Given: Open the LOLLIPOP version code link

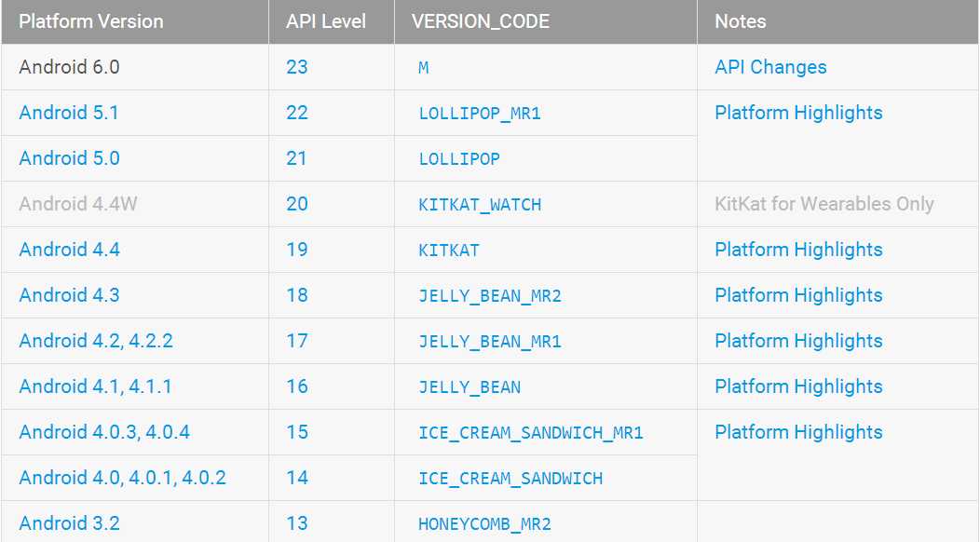Looking at the screenshot, I should (459, 159).
